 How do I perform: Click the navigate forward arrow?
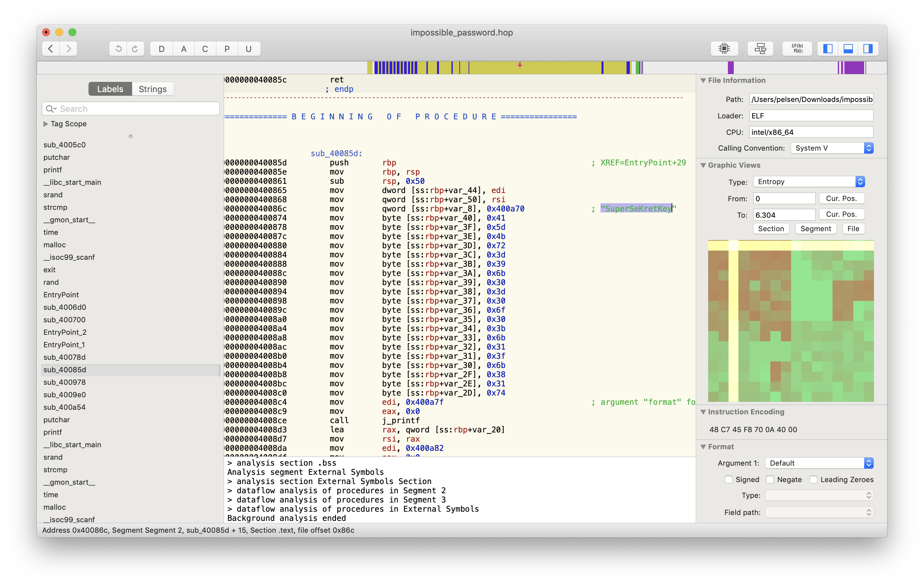(68, 49)
